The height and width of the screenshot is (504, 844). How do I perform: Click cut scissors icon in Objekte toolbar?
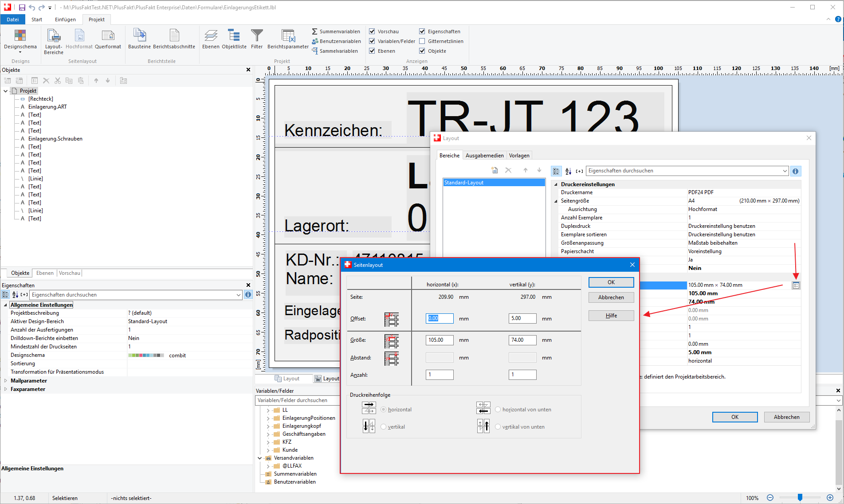click(x=58, y=81)
